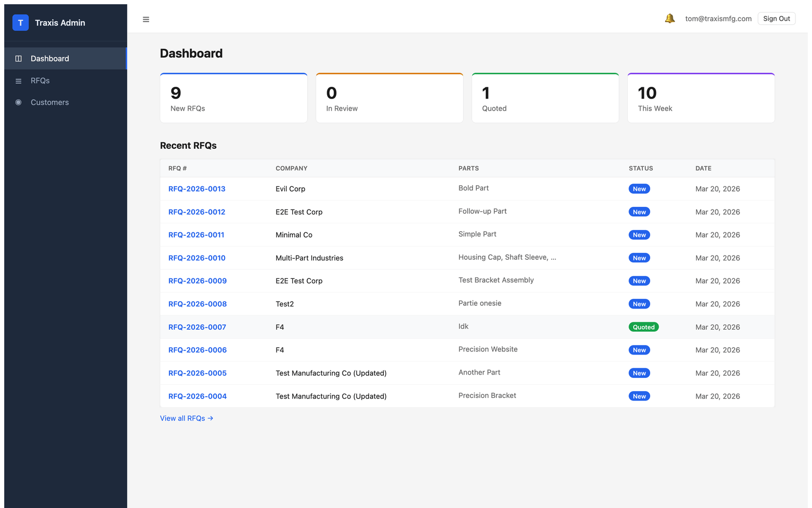Click Test Bracket Assembly parts cell
Image resolution: width=812 pixels, height=508 pixels.
point(496,280)
